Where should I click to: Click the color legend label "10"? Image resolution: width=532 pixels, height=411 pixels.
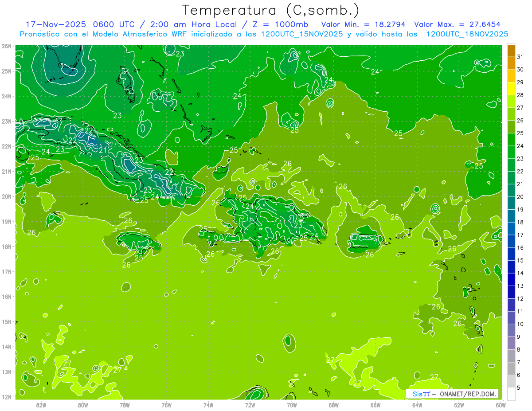pos(520,324)
